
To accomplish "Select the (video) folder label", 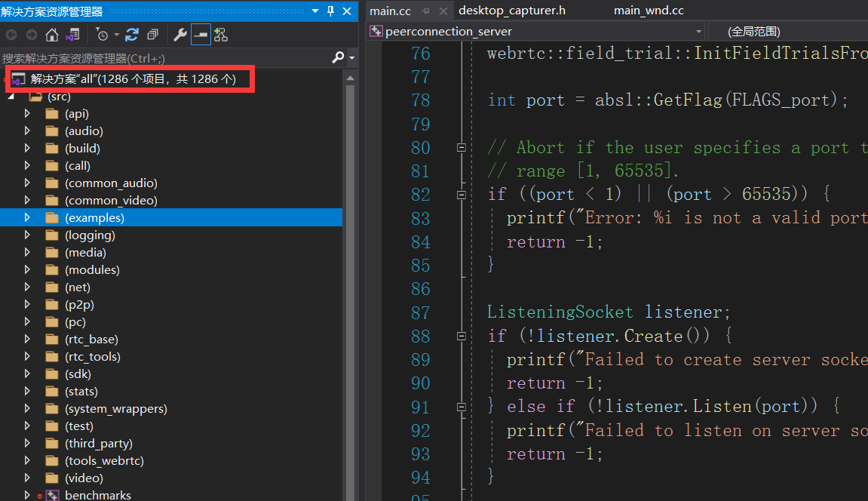I will point(84,478).
